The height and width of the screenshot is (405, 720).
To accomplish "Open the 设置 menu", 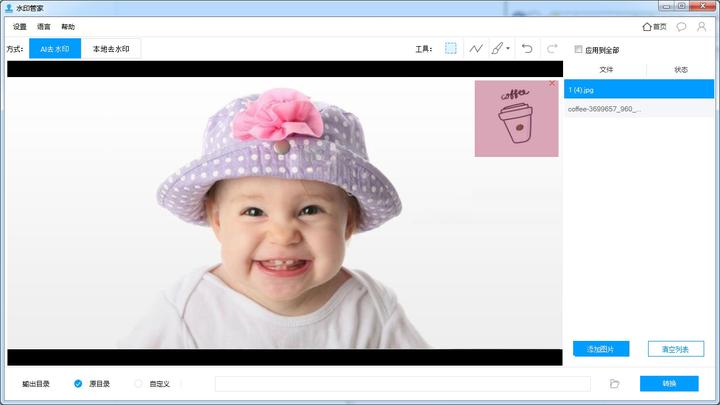I will coord(20,27).
